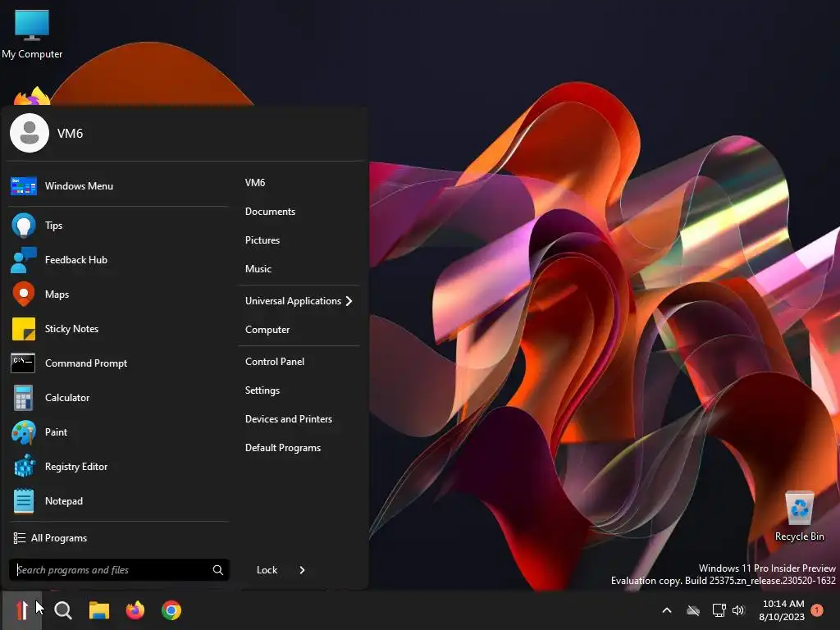Open taskbar Search magnifier
Image resolution: width=840 pixels, height=630 pixels.
[x=62, y=610]
